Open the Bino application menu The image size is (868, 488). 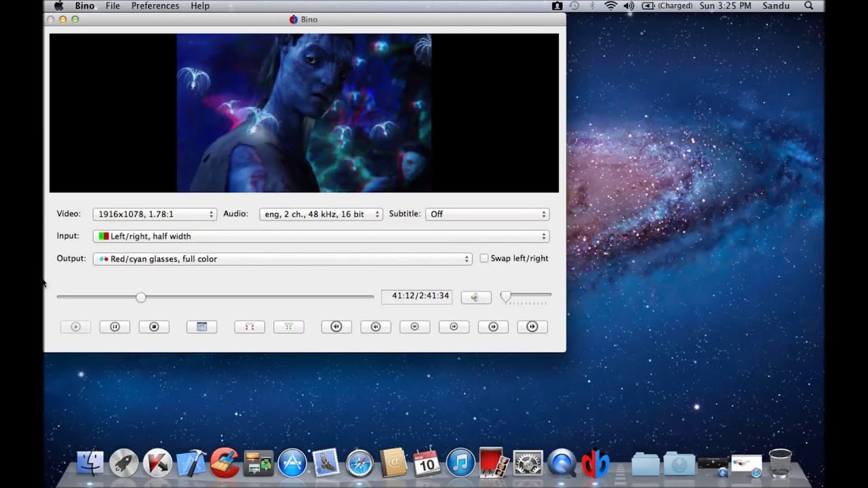[85, 5]
